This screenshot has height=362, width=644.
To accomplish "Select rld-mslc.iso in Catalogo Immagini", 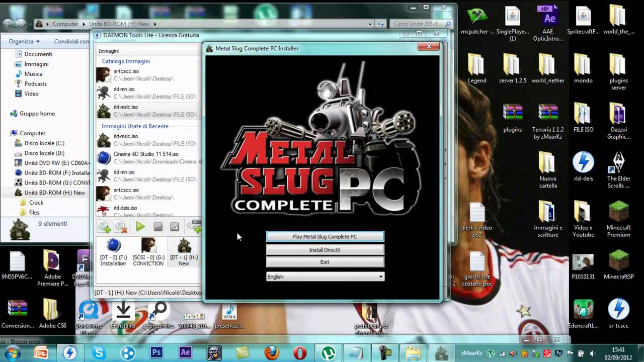I will 148,111.
